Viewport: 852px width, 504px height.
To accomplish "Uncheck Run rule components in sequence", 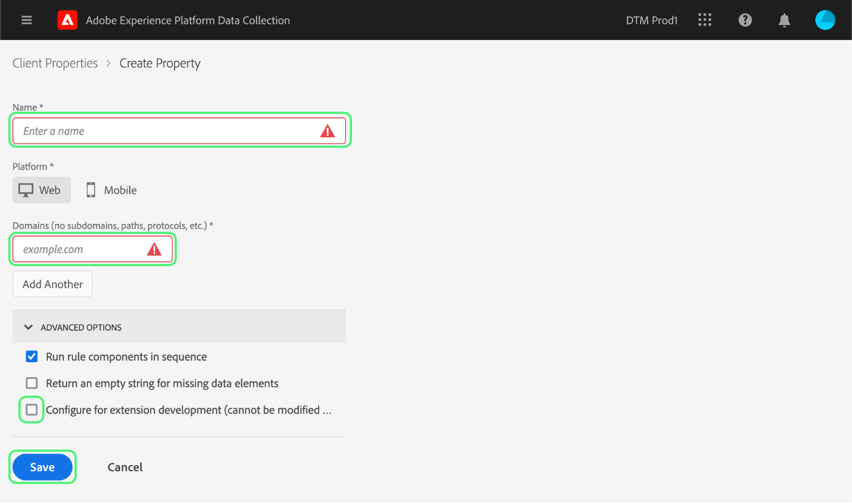I will (x=32, y=357).
